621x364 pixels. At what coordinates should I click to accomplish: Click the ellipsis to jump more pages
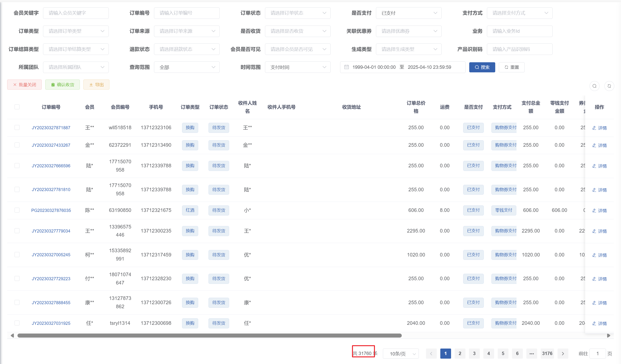point(532,353)
